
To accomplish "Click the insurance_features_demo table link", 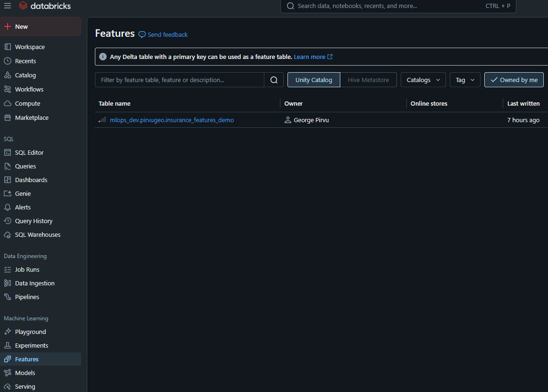I will click(172, 120).
